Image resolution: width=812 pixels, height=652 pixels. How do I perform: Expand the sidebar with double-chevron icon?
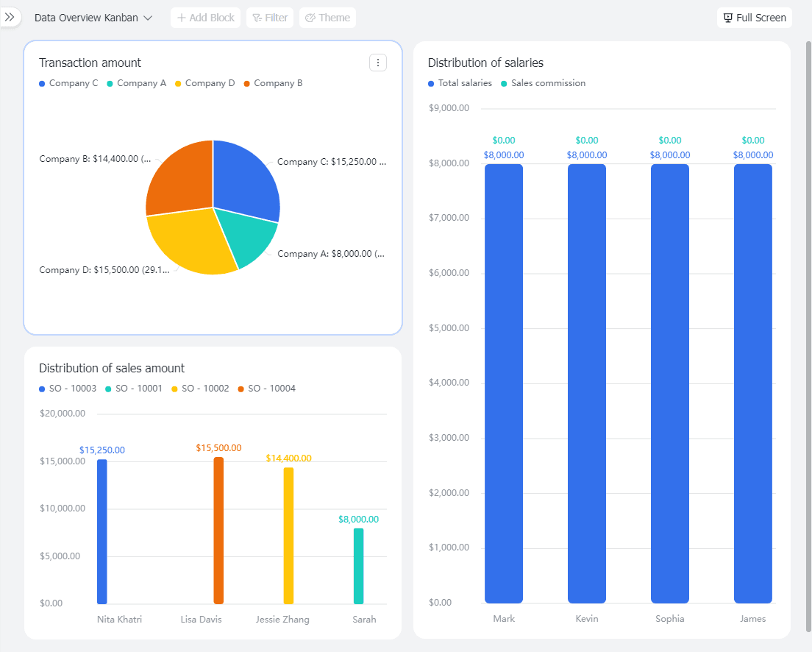click(x=10, y=17)
